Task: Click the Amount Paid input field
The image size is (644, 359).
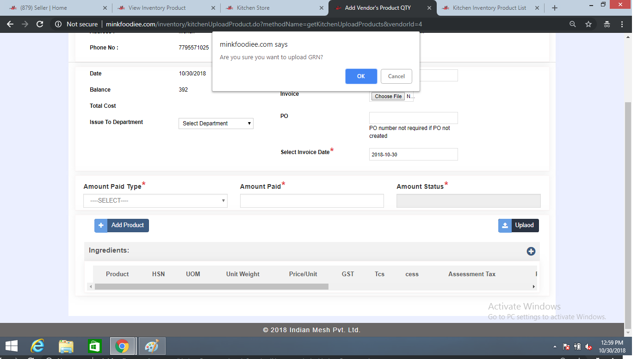Action: [312, 201]
